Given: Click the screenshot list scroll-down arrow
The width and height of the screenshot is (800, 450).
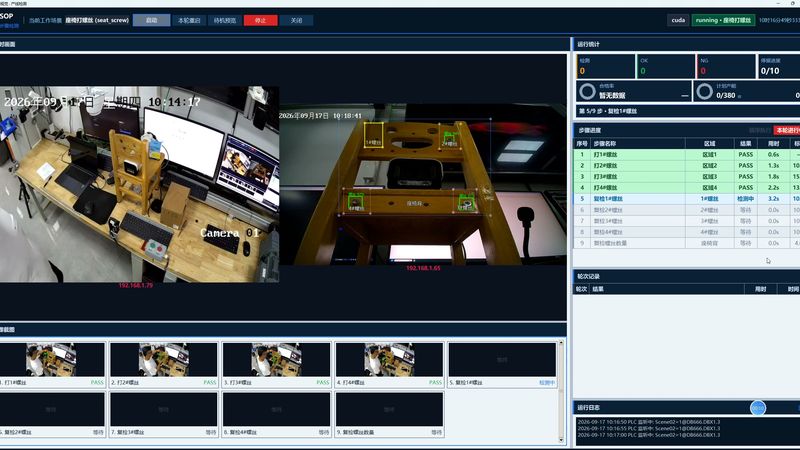Looking at the screenshot, I should point(561,439).
